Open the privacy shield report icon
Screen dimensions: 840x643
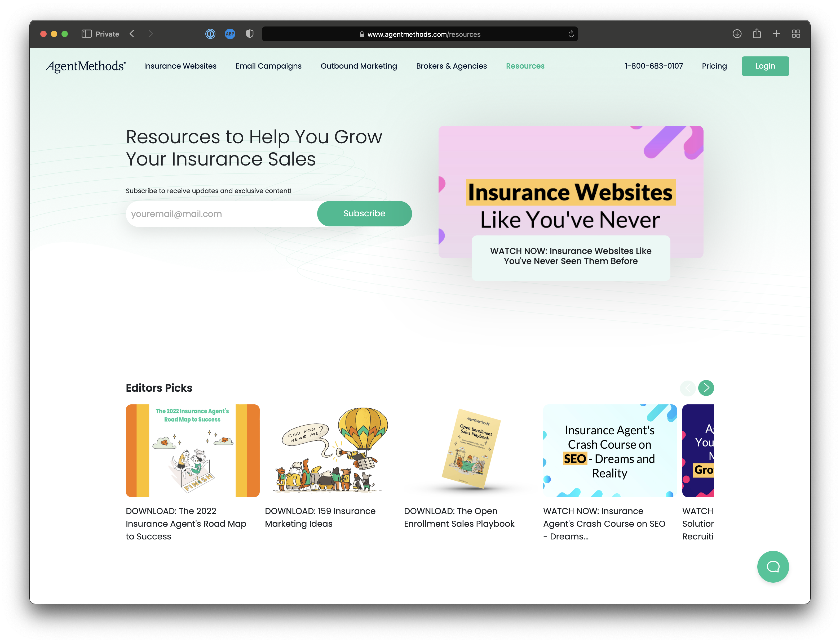pos(250,34)
